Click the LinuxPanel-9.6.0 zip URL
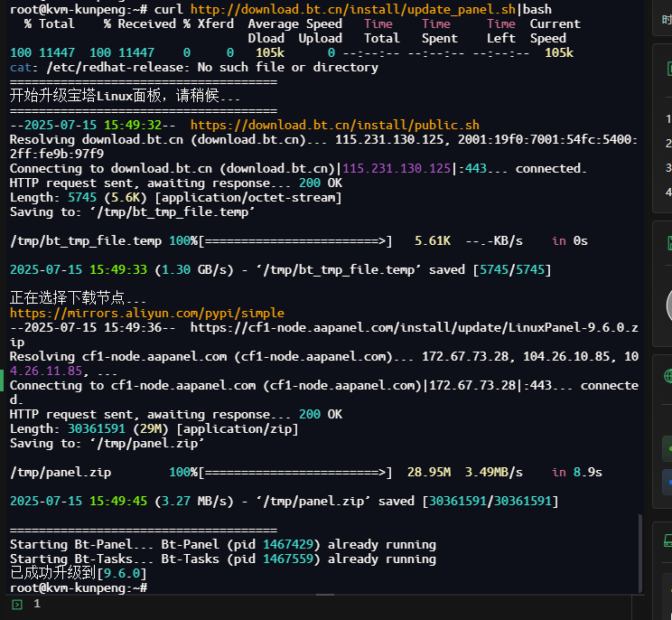672x620 pixels. (x=324, y=334)
